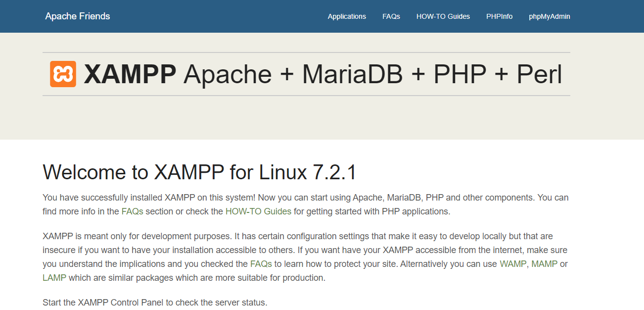Image resolution: width=644 pixels, height=310 pixels.
Task: Open the PHPInfo page
Action: (x=499, y=16)
